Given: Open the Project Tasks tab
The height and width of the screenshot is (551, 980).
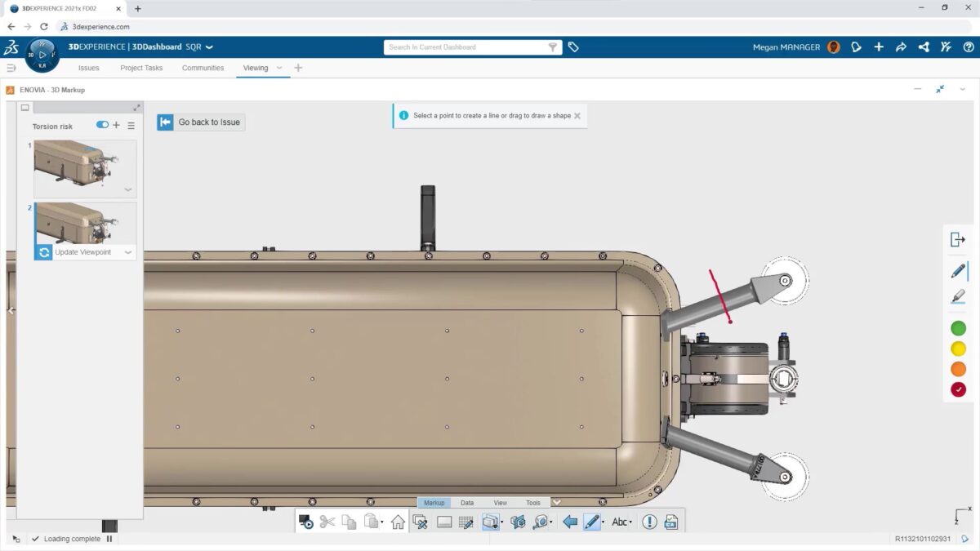Looking at the screenshot, I should [141, 68].
